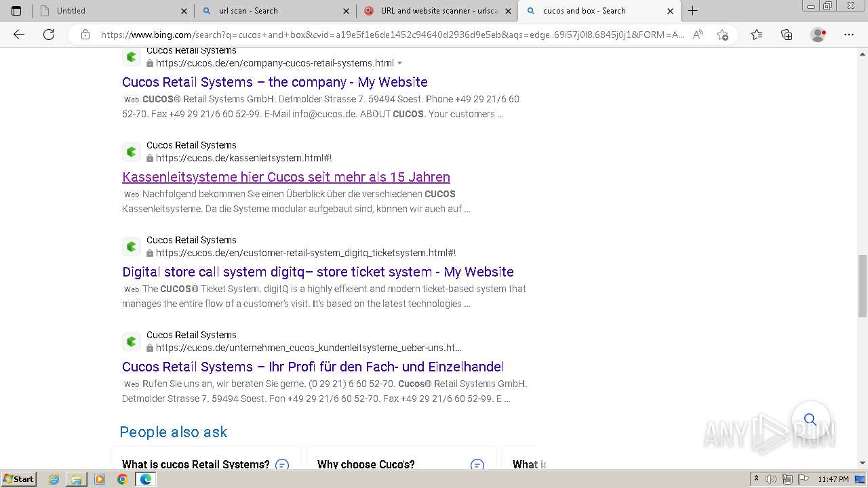Screen dimensions: 868x488
Task: Open 'Cucos Retail Systems – the company' result
Action: click(x=275, y=82)
